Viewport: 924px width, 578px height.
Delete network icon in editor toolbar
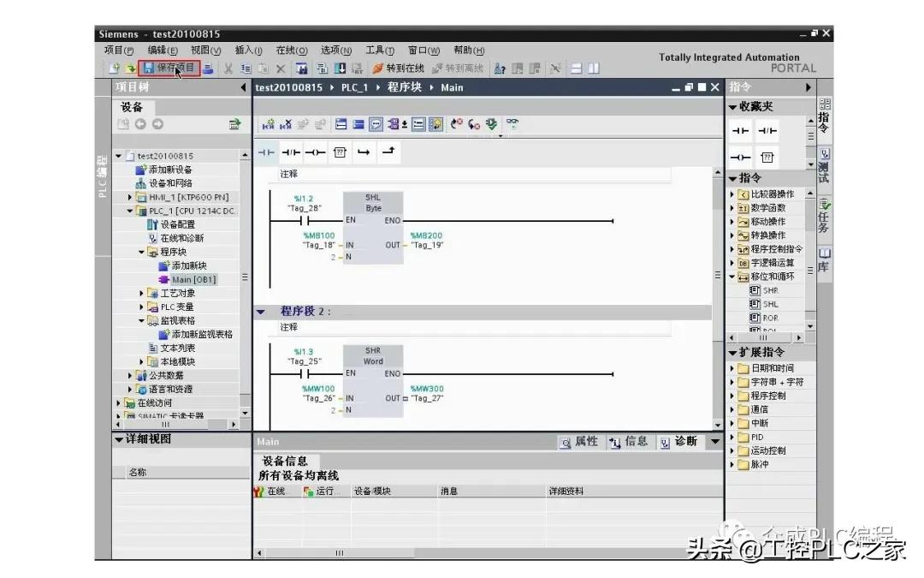pos(286,124)
